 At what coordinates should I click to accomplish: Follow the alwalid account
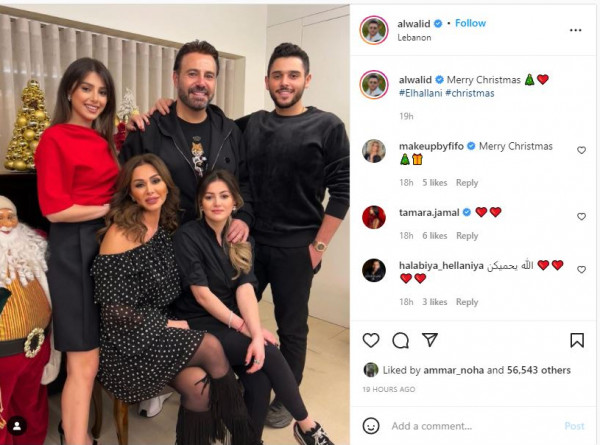click(x=470, y=23)
